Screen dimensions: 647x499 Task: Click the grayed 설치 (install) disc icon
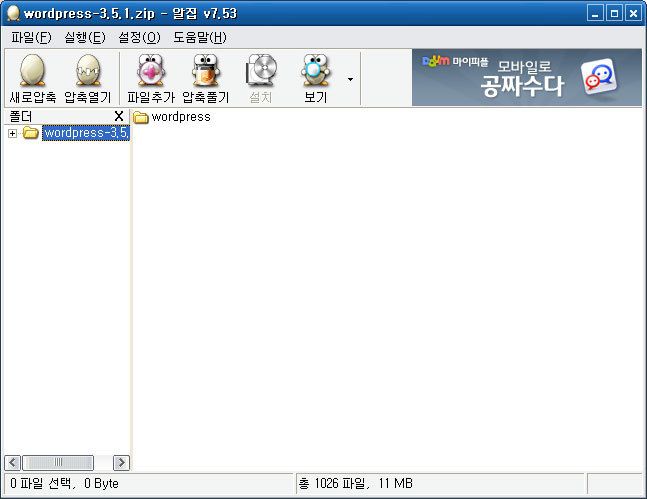(x=260, y=70)
